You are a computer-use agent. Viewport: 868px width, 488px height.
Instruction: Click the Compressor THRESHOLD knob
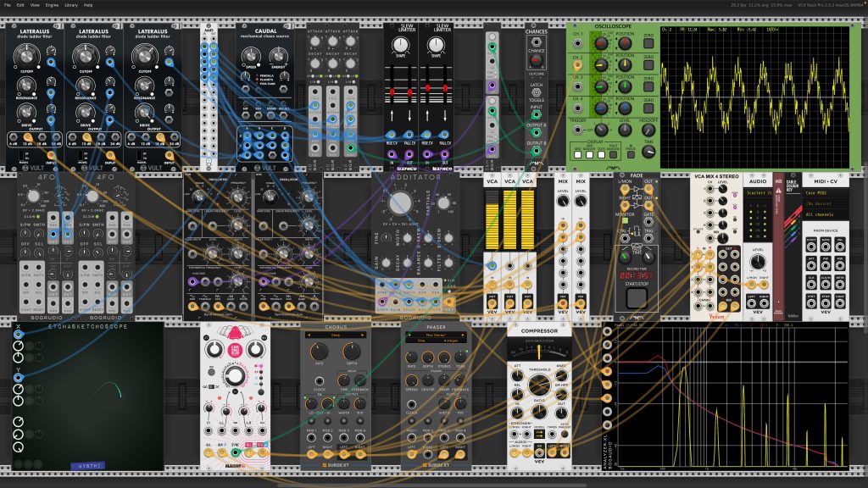point(538,384)
